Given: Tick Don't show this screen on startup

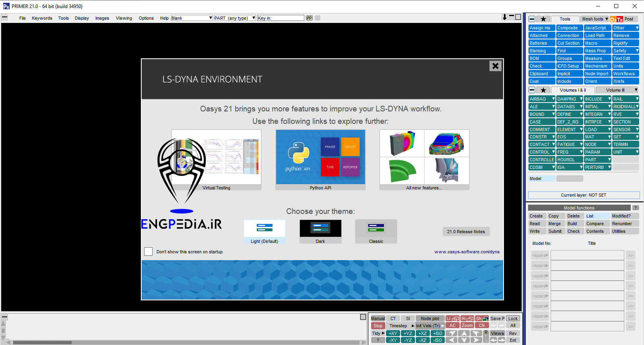Looking at the screenshot, I should pos(149,252).
